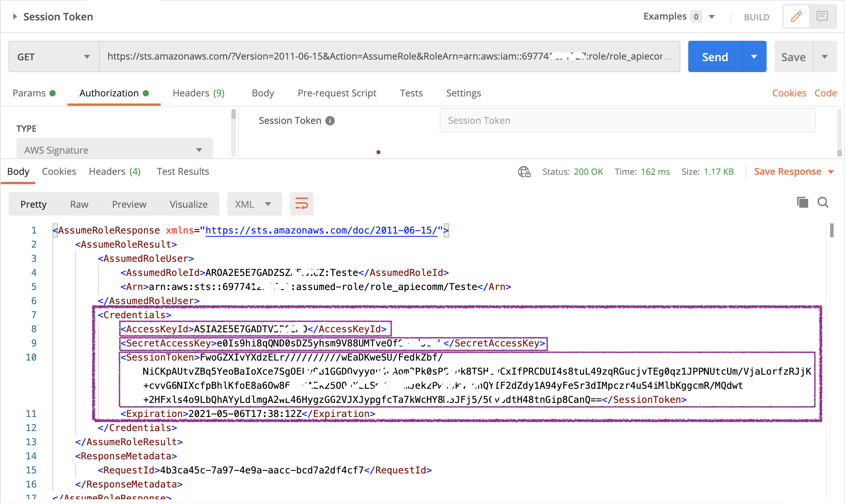Viewport: 845px width, 504px height.
Task: Select the Raw view mode
Action: (79, 204)
